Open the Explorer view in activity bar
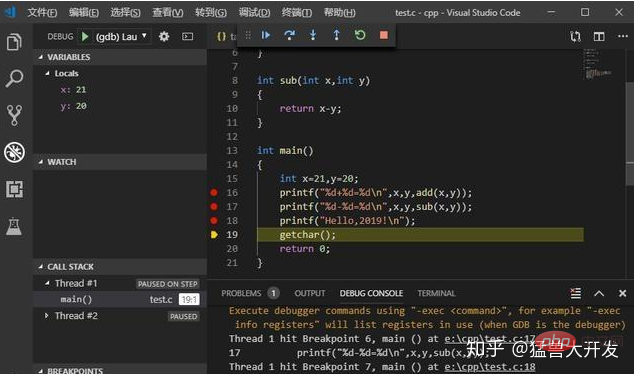Image resolution: width=634 pixels, height=374 pixels. (14, 42)
